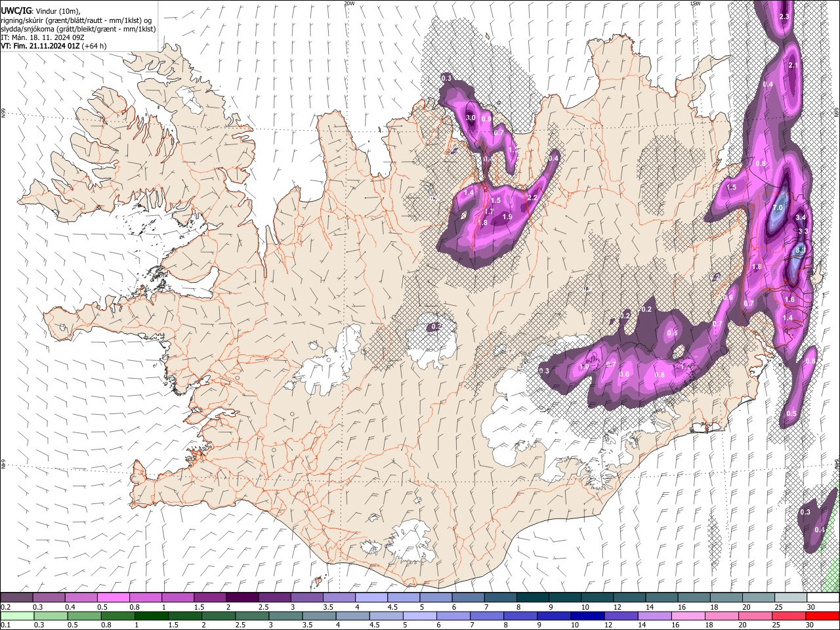Click the "(+64 h)" forecast offset
840x630 pixels.
point(94,46)
